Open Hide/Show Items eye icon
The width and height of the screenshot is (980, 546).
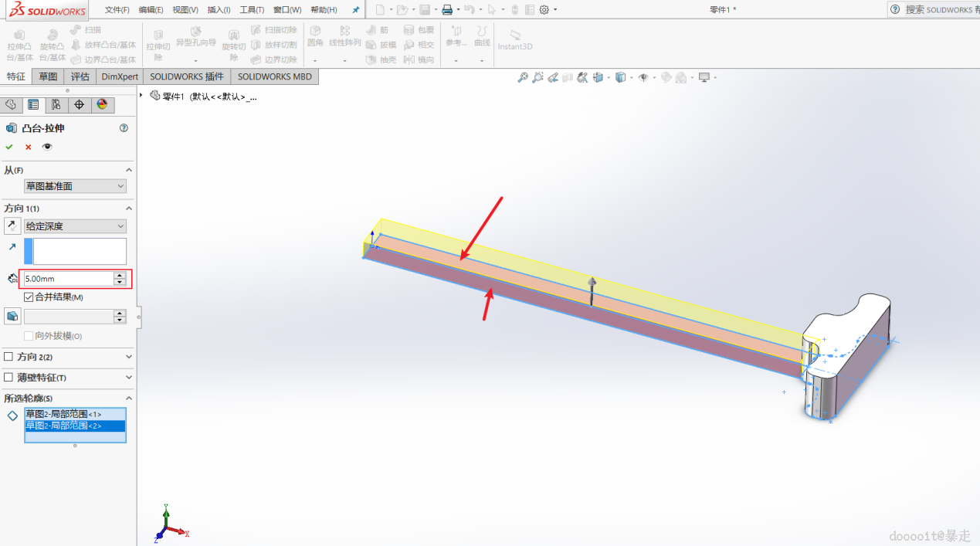(643, 77)
